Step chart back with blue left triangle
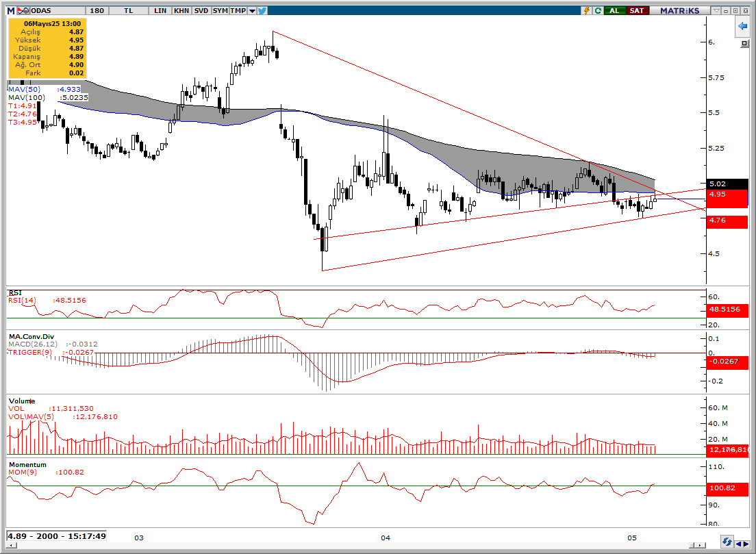Image resolution: width=756 pixels, height=554 pixels. (x=739, y=544)
